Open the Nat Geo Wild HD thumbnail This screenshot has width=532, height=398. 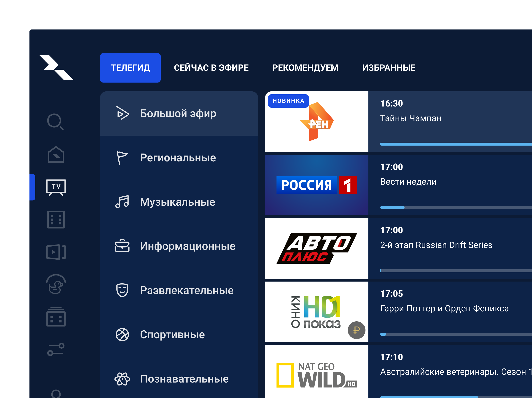(x=317, y=371)
